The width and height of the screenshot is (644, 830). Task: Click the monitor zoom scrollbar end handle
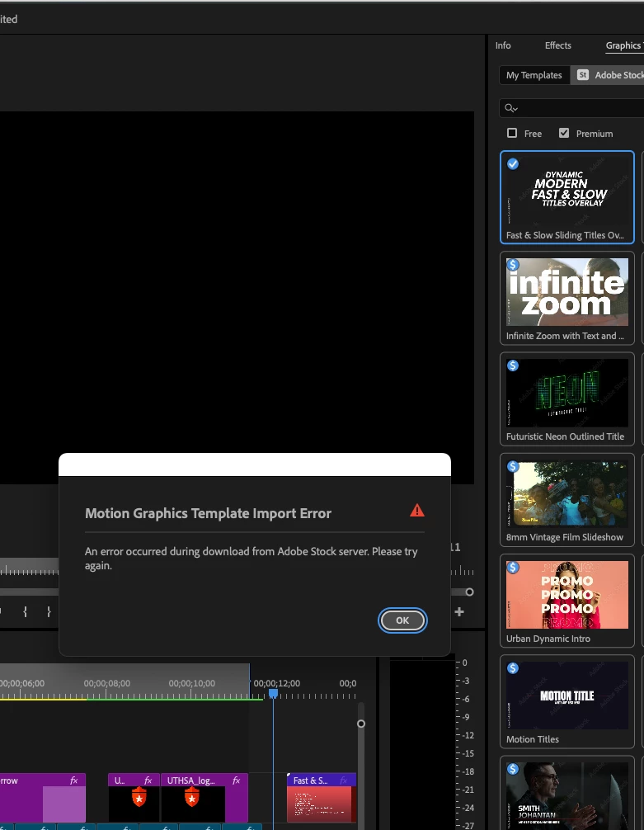click(469, 592)
